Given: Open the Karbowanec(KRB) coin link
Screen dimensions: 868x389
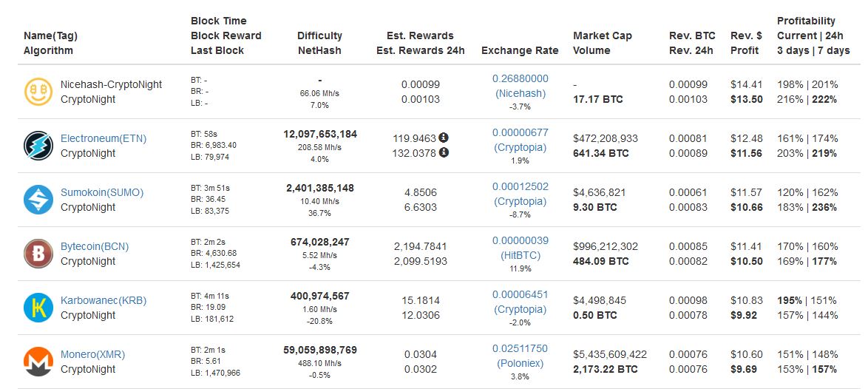Looking at the screenshot, I should pos(104,300).
